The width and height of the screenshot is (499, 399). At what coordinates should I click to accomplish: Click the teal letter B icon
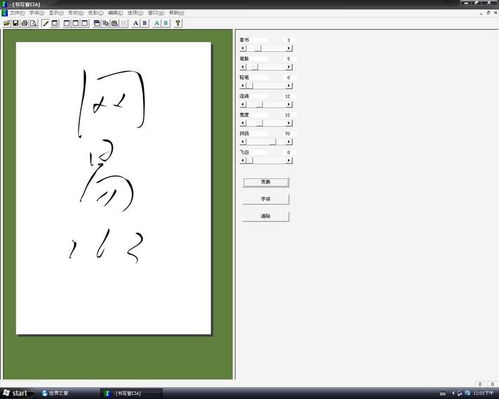pyautogui.click(x=166, y=23)
